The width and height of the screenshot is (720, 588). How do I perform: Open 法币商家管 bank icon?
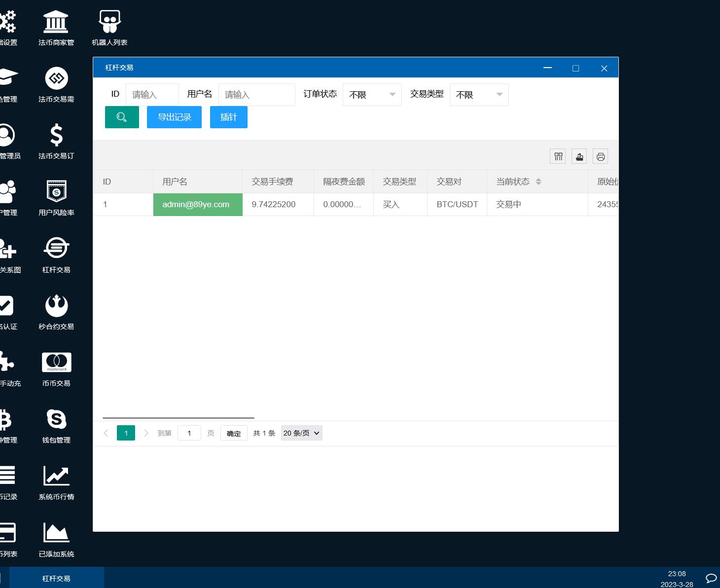56,28
